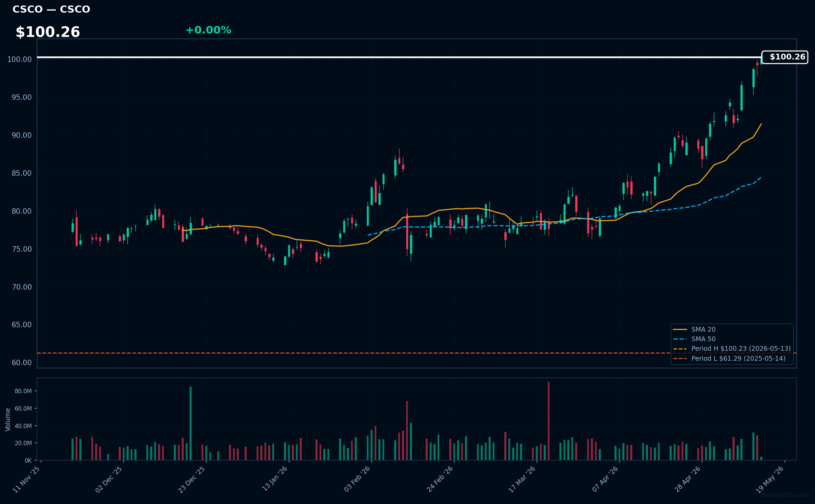
Task: Select the SMA 20 legend entry
Action: (x=694, y=329)
